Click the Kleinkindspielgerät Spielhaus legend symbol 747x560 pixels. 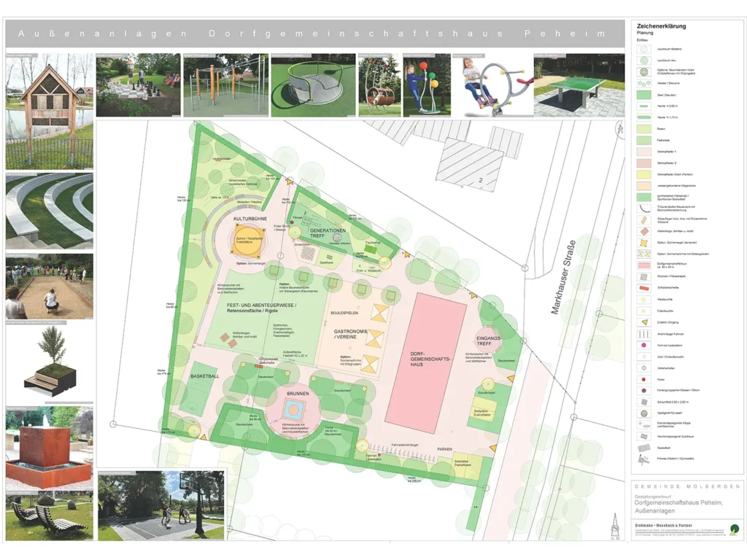tap(643, 436)
